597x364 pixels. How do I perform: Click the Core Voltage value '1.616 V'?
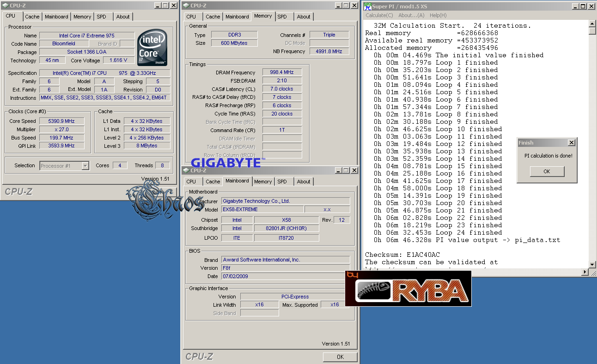pos(119,60)
